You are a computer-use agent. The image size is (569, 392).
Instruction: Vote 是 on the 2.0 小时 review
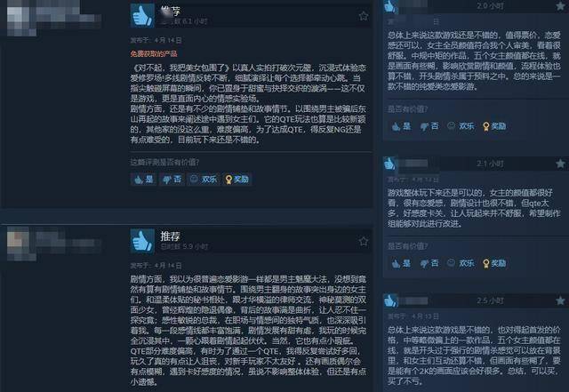click(401, 126)
